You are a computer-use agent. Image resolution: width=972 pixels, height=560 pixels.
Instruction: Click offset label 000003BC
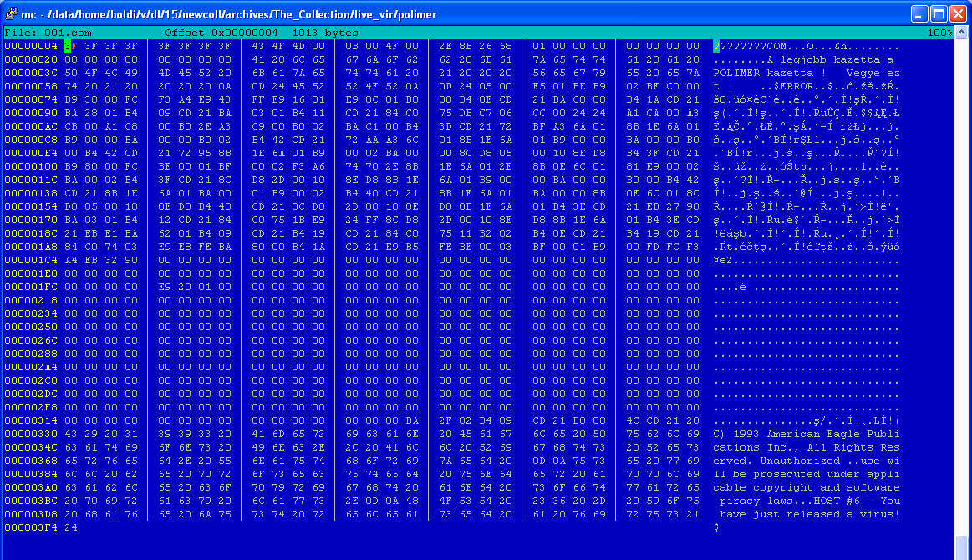tap(31, 501)
